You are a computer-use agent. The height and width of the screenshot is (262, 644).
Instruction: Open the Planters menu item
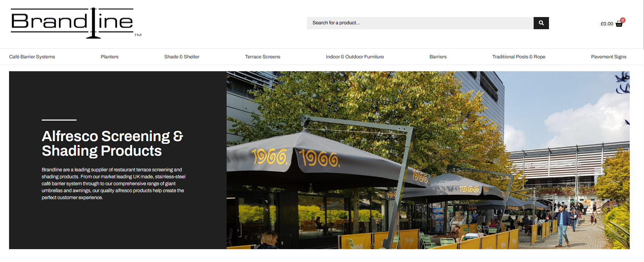[110, 57]
